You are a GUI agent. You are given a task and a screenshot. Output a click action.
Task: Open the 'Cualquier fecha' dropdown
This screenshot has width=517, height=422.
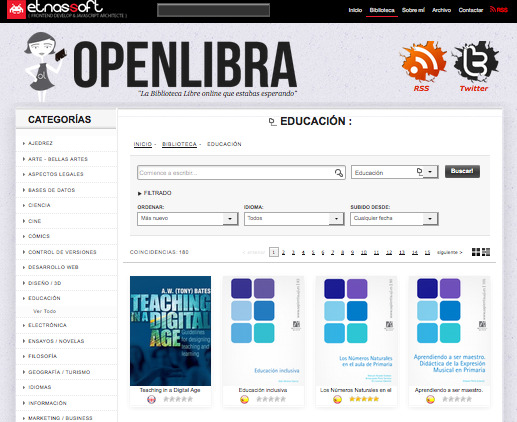[x=394, y=219]
